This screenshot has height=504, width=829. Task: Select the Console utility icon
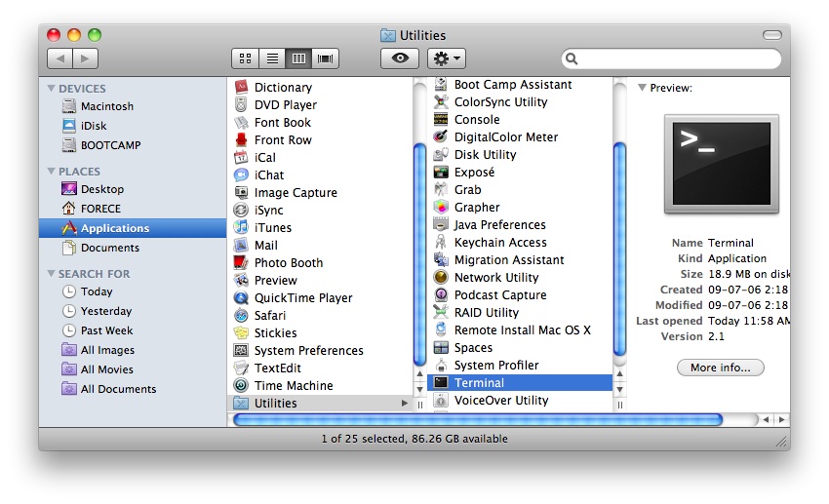441,119
